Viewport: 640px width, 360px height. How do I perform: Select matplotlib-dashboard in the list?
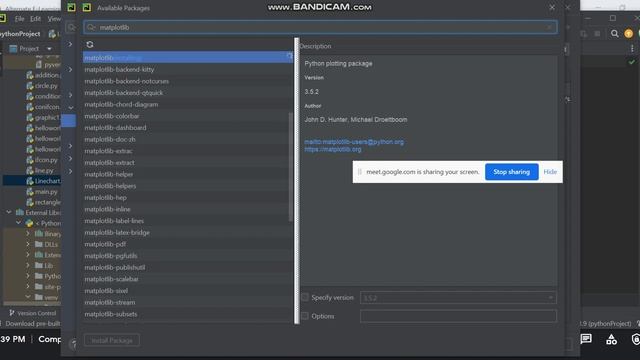click(188, 128)
